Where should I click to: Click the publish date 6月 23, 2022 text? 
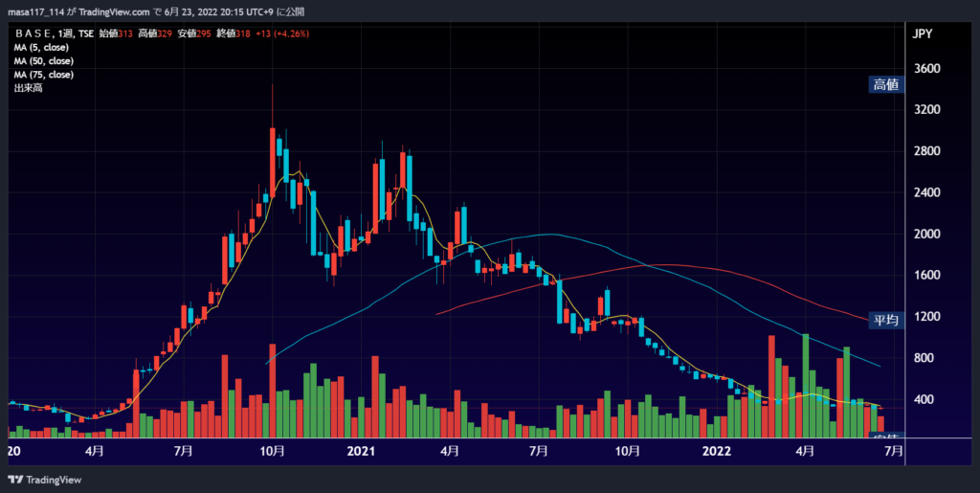(x=192, y=11)
